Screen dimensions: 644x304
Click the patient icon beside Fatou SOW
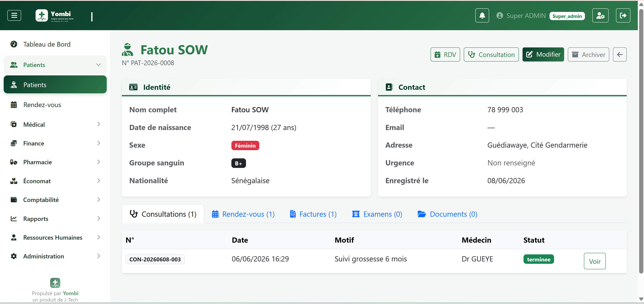(x=128, y=49)
